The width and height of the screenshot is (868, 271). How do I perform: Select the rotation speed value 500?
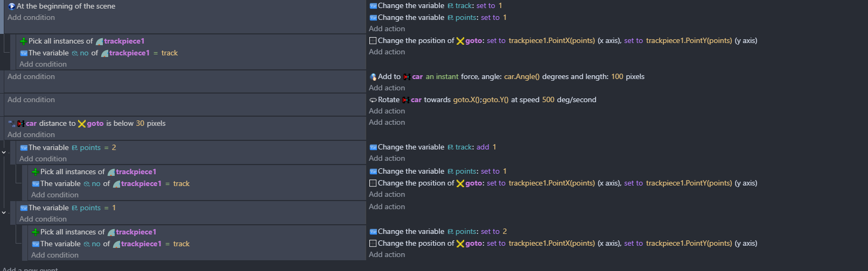point(548,100)
